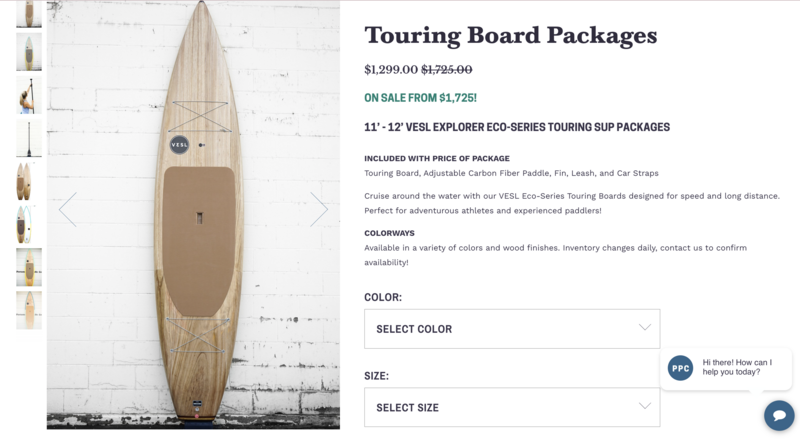Select the second thumbnail from the top
The image size is (800, 439).
pyautogui.click(x=29, y=52)
